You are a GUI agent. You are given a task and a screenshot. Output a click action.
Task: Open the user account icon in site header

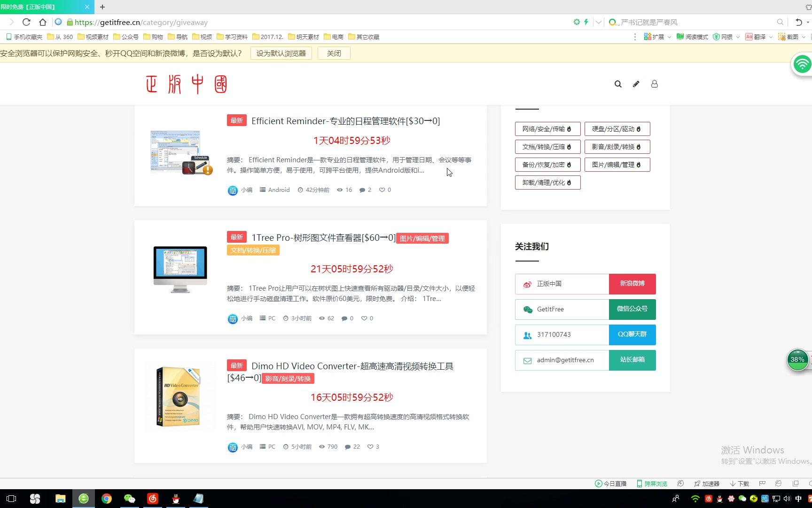click(655, 84)
